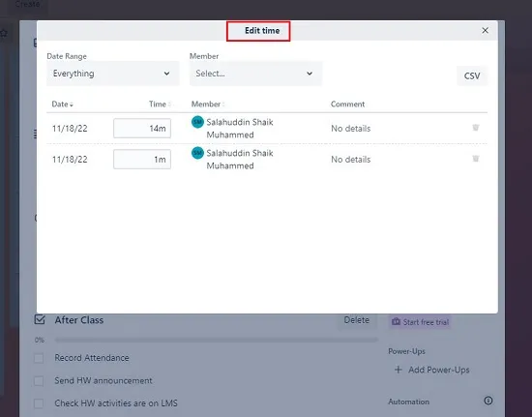
Task: Click member avatar in 1m row
Action: [x=197, y=153]
